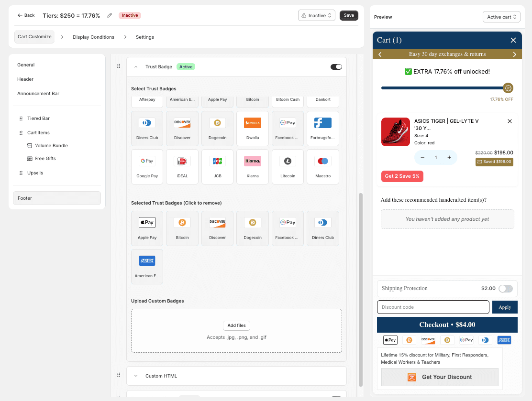Click the Checkout $84.00 button
Image resolution: width=532 pixels, height=401 pixels.
click(x=447, y=325)
